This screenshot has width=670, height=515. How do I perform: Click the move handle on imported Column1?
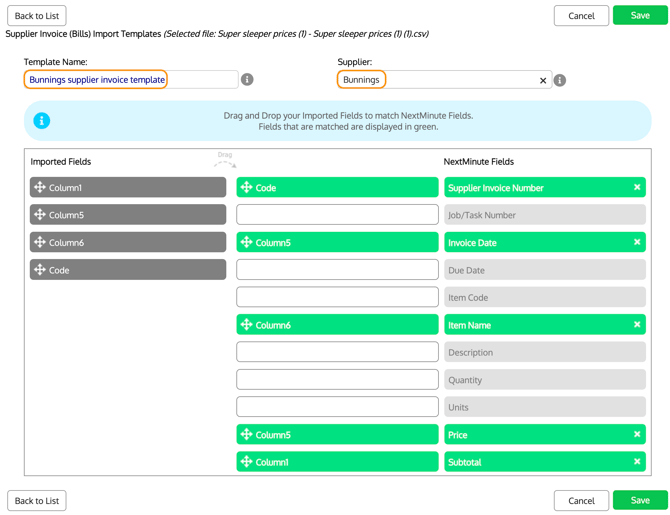pos(40,187)
